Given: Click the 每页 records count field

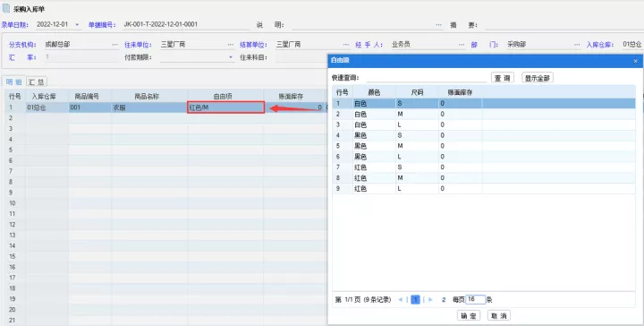Looking at the screenshot, I should tap(476, 300).
